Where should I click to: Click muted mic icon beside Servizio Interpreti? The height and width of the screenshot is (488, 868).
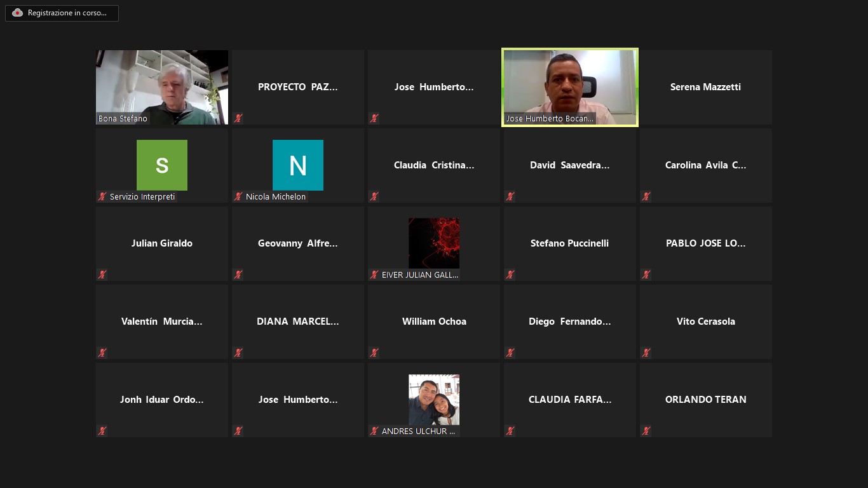(x=102, y=196)
